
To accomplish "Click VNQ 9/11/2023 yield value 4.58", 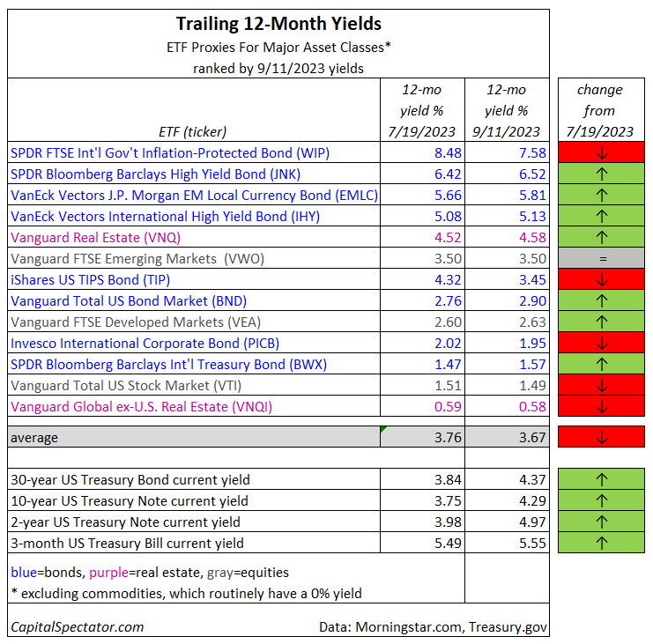I will click(x=532, y=238).
